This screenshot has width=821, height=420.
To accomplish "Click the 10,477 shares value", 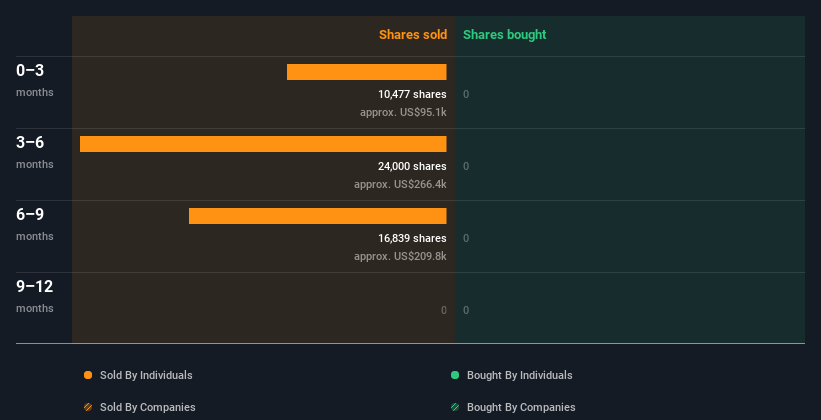I will (413, 94).
